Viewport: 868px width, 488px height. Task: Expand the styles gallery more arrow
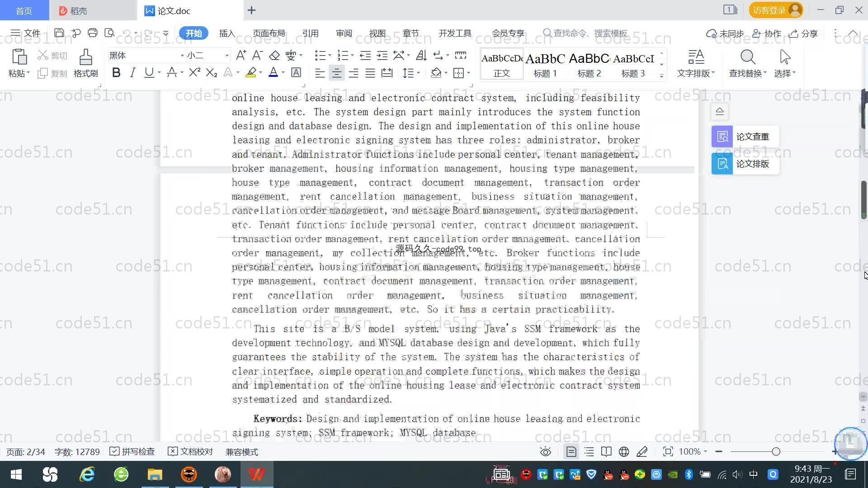click(661, 75)
